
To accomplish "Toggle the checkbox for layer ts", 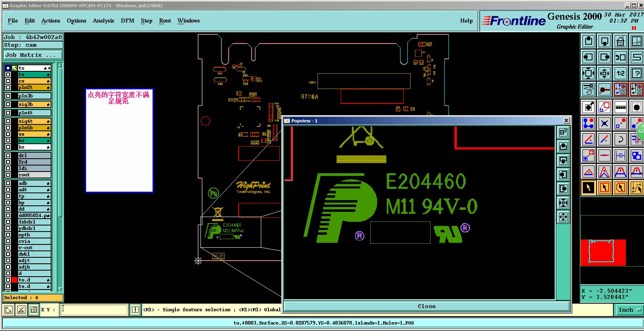I will [8, 74].
